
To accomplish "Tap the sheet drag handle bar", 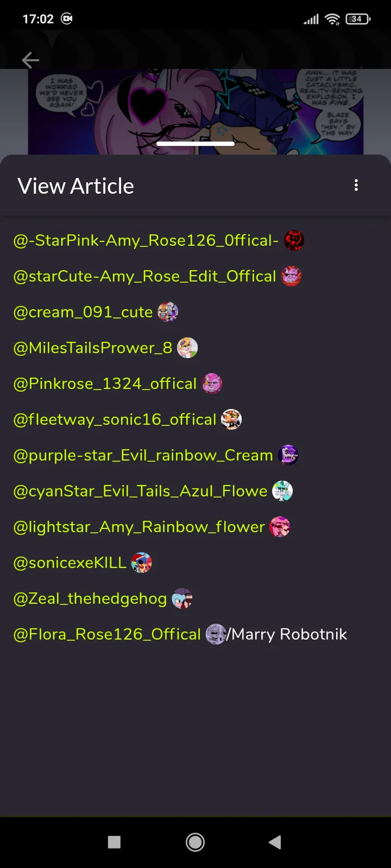I will (x=195, y=144).
